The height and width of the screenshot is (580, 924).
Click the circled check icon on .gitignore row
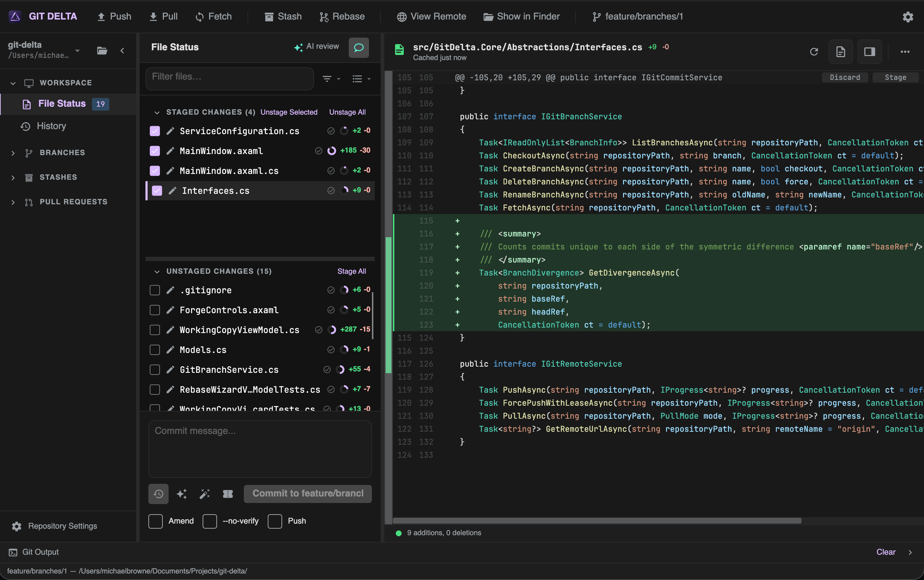click(331, 290)
